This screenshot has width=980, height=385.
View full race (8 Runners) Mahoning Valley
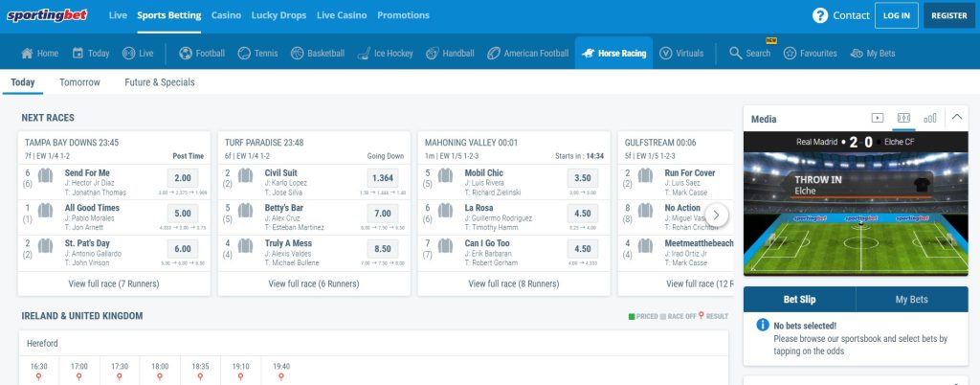[x=514, y=283]
